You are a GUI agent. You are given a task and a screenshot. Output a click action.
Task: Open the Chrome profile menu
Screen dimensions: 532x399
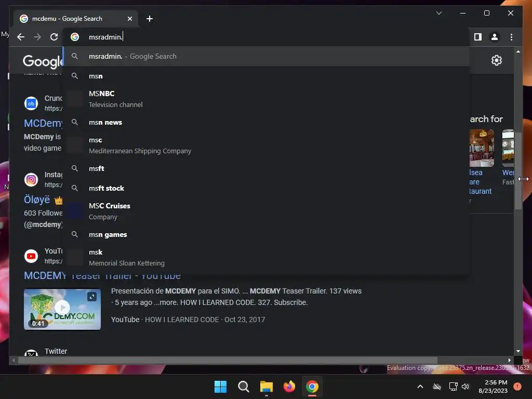click(x=495, y=37)
